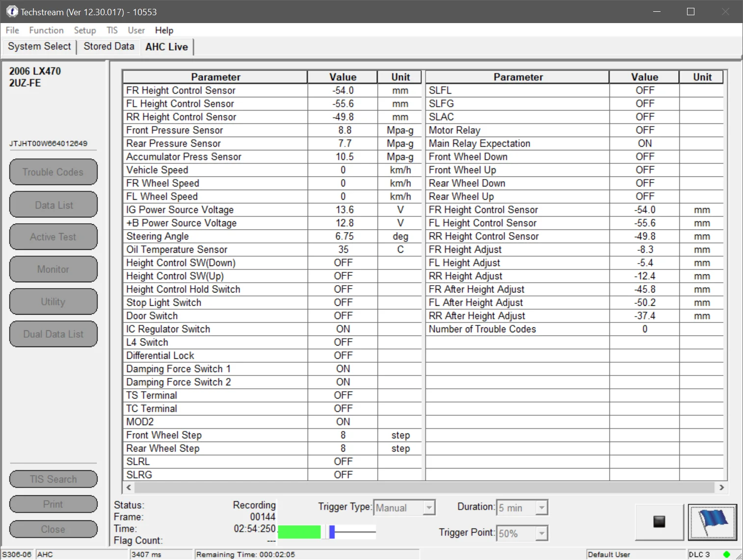Click the left Parameter column header
Image resolution: width=743 pixels, height=560 pixels.
(x=215, y=77)
